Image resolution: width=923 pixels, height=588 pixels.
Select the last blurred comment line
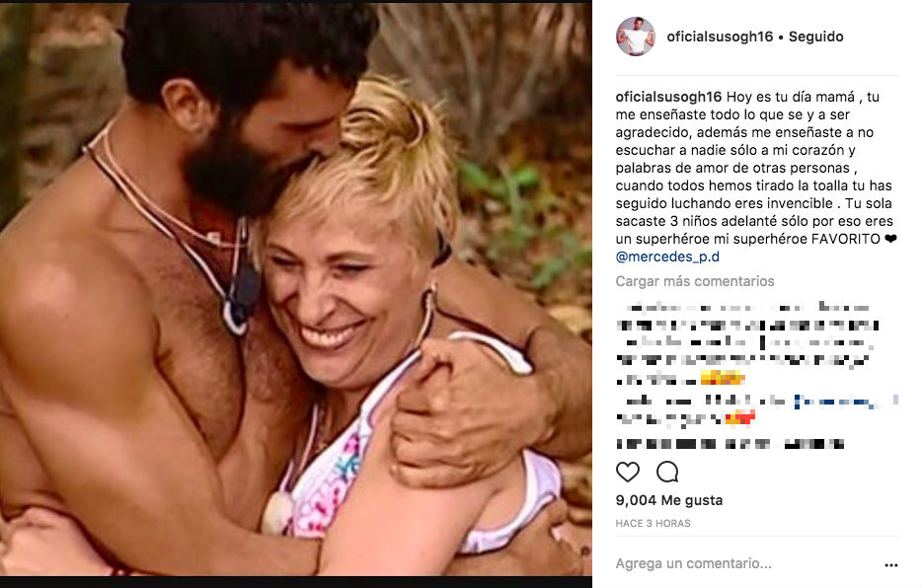pyautogui.click(x=730, y=444)
